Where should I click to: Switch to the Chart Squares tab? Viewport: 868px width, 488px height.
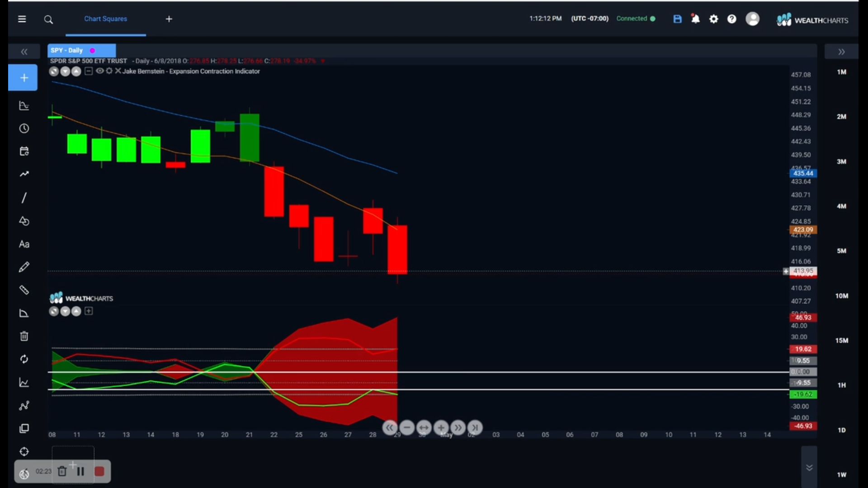coord(105,19)
